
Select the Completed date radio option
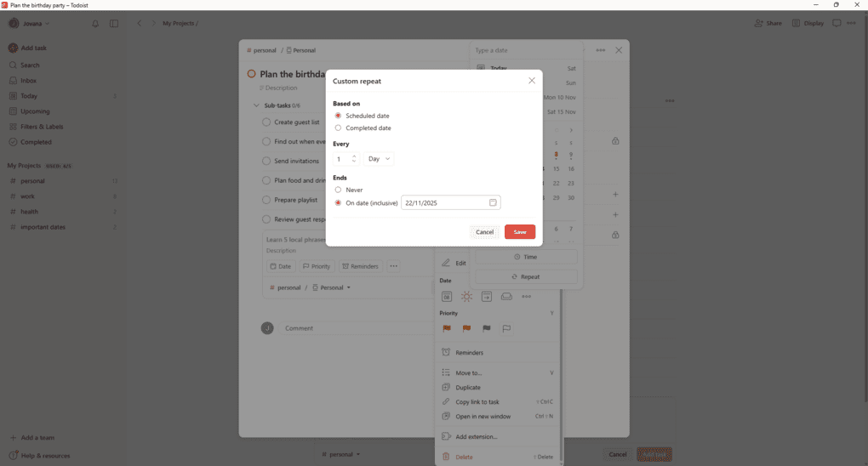click(338, 128)
